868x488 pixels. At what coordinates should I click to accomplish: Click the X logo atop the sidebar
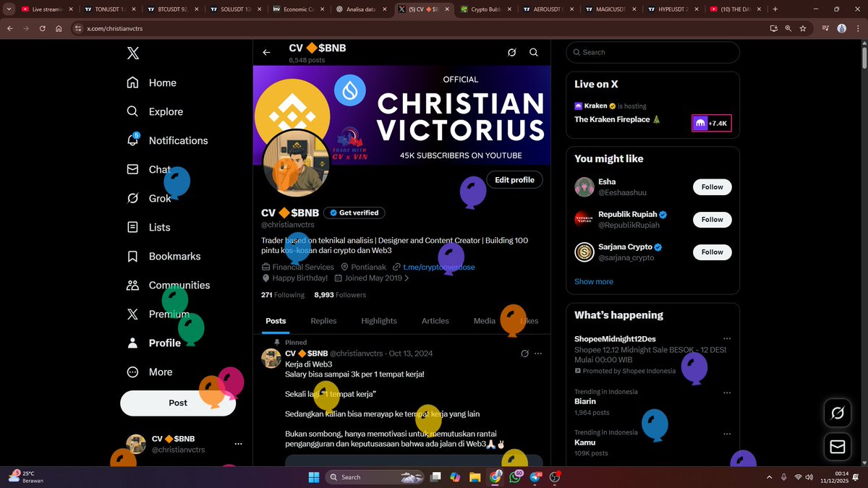(132, 52)
